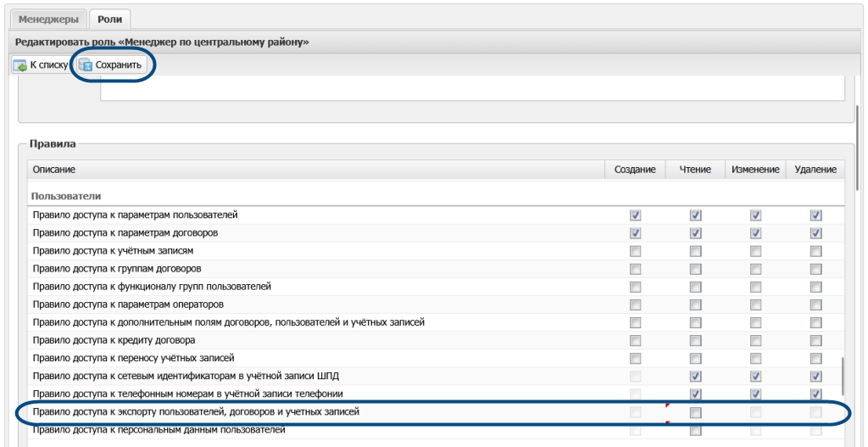Select the Роли tab
The height and width of the screenshot is (447, 868).
click(x=109, y=19)
